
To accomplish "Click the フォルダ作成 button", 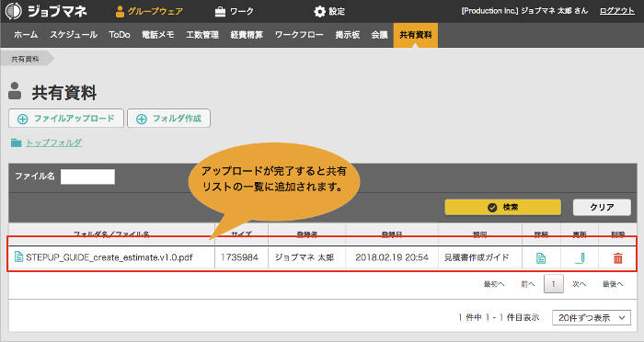I will click(168, 119).
